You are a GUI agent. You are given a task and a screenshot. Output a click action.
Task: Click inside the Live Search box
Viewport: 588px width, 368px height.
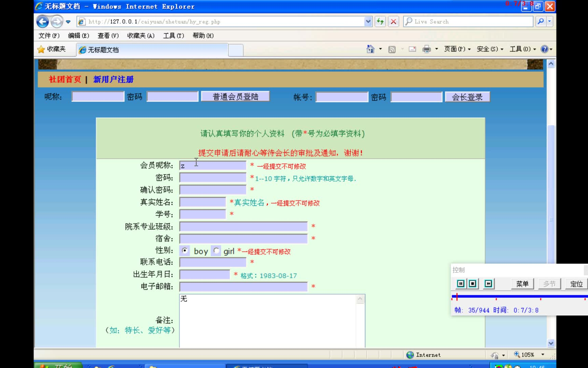tap(468, 21)
